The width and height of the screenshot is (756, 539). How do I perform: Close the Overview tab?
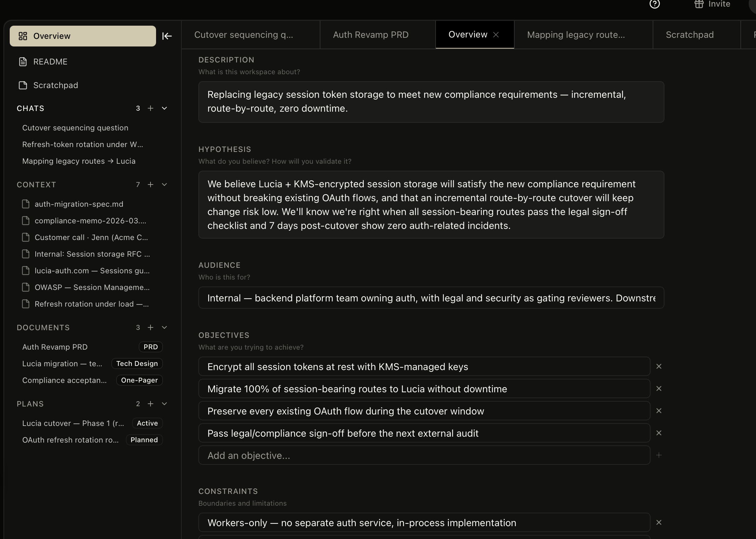[496, 34]
